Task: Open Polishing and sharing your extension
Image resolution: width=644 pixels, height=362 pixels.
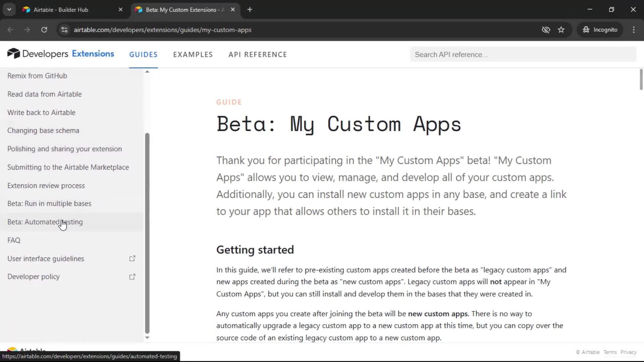Action: pyautogui.click(x=64, y=149)
